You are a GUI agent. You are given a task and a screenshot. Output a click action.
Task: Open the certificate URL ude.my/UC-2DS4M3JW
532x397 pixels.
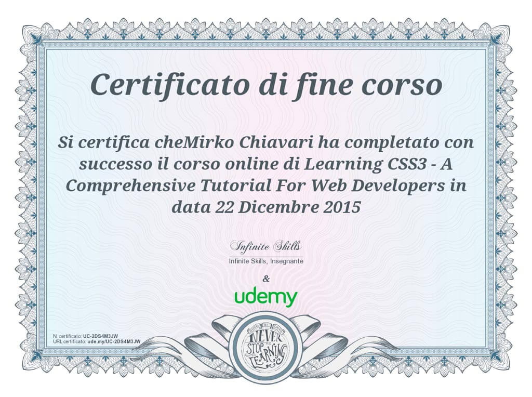[114, 341]
